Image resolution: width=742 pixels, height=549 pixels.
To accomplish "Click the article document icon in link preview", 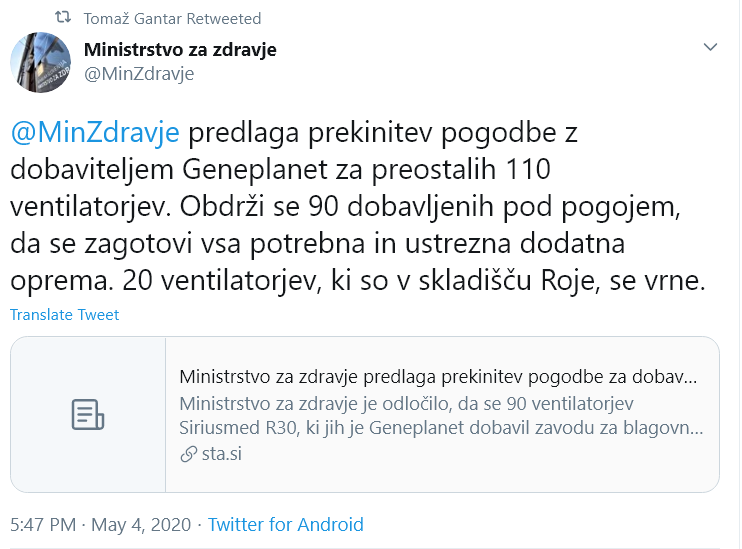I will click(88, 414).
